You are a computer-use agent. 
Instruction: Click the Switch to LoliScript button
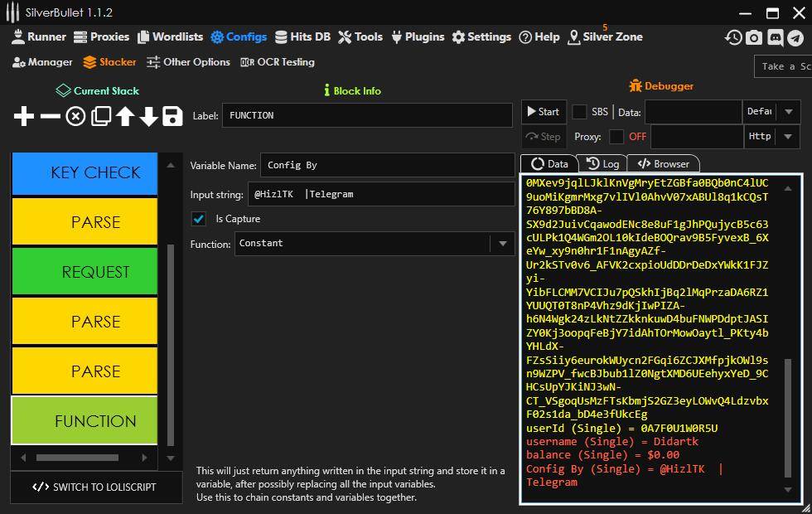(95, 487)
